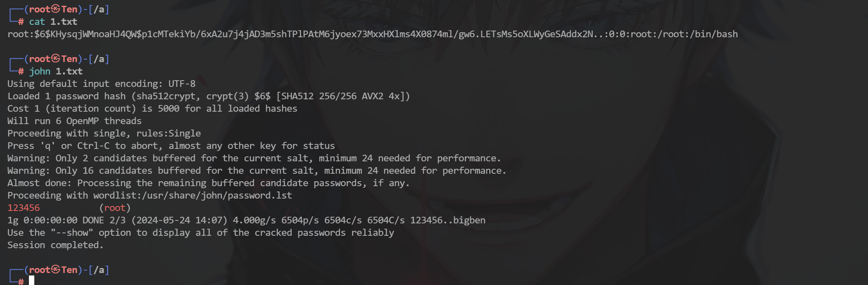Click the Kali skull icon above the john command
This screenshot has height=285, width=868.
pyautogui.click(x=55, y=59)
